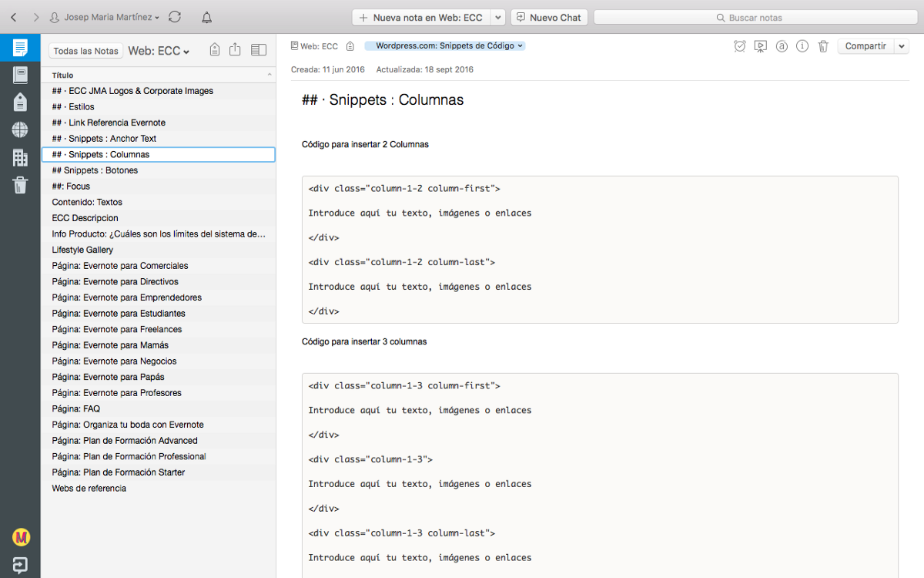Open the Notes view in the sidebar
Viewport: 924px width, 578px height.
coord(20,48)
